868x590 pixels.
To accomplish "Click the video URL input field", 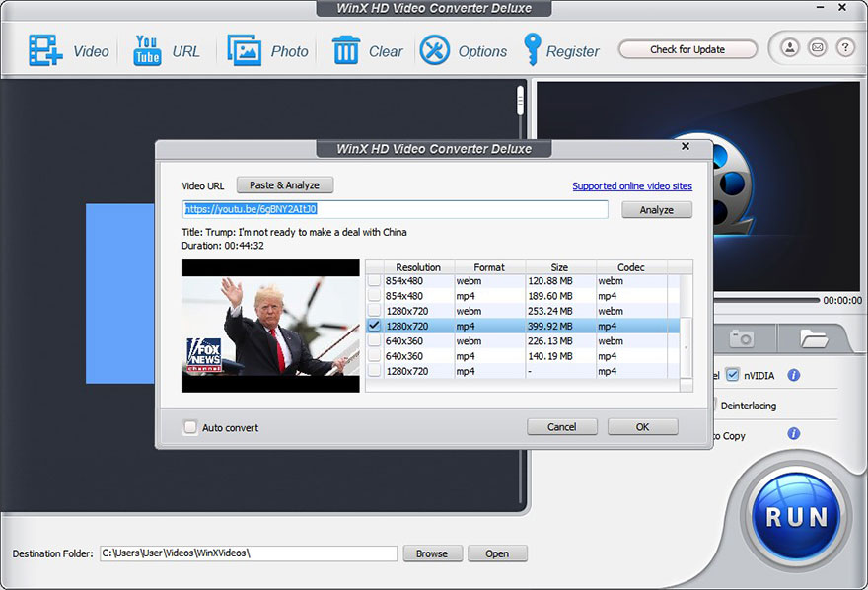I will (x=396, y=209).
